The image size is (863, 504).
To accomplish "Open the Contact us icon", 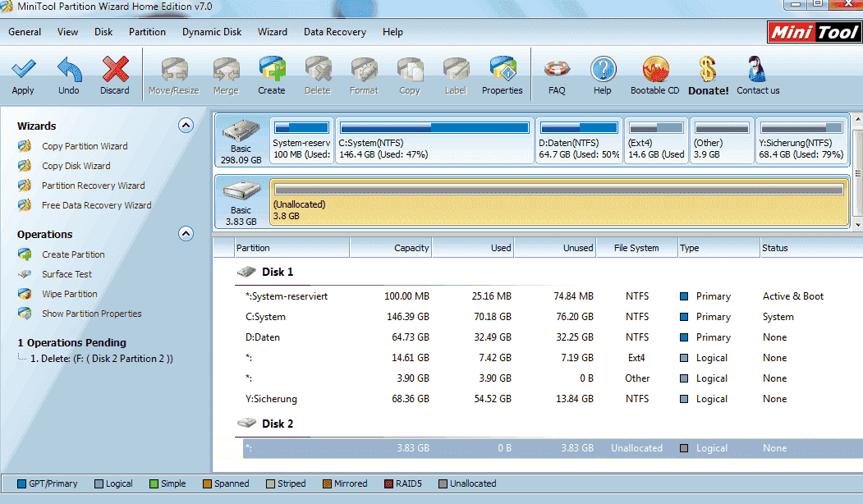I will 757,69.
